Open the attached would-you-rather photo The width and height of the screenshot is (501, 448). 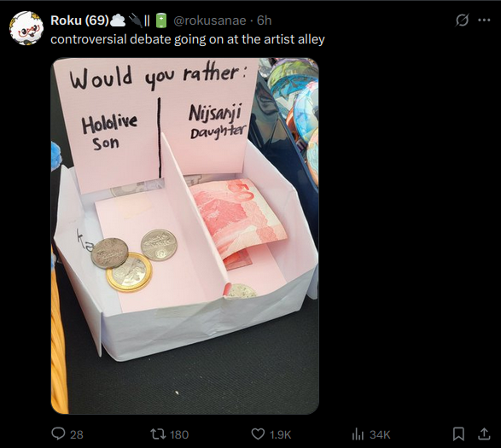point(185,236)
